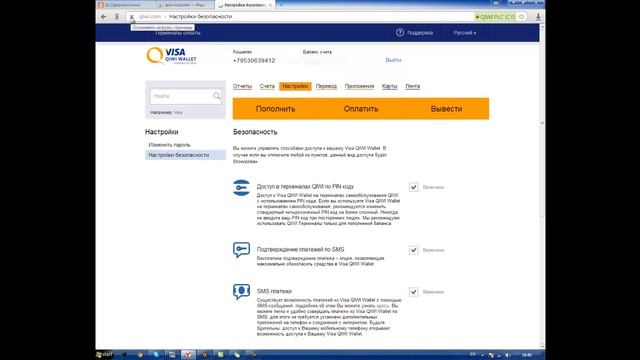Click 'Доступ в терминалах QIWI по PIN коду' title
This screenshot has height=360, width=640.
(305, 187)
